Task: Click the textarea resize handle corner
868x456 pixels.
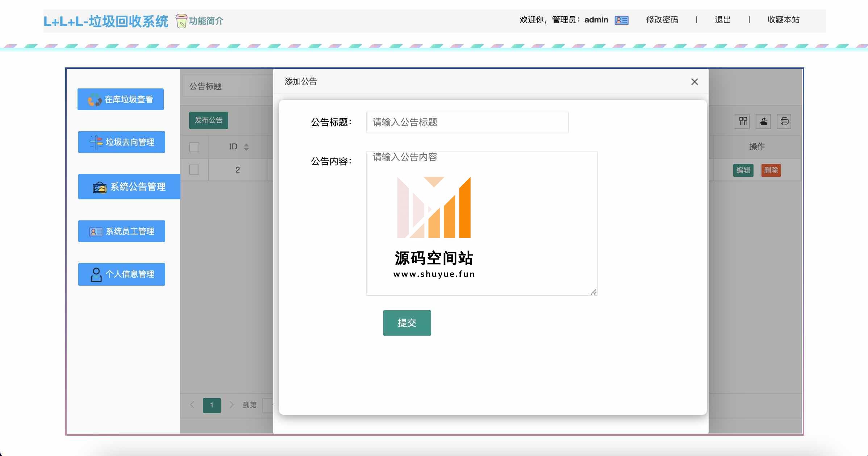Action: [593, 292]
